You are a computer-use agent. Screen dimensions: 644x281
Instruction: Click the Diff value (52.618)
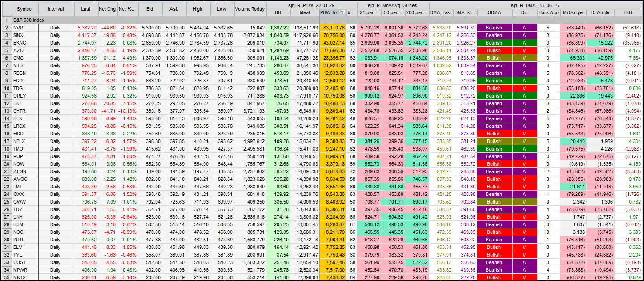click(628, 28)
